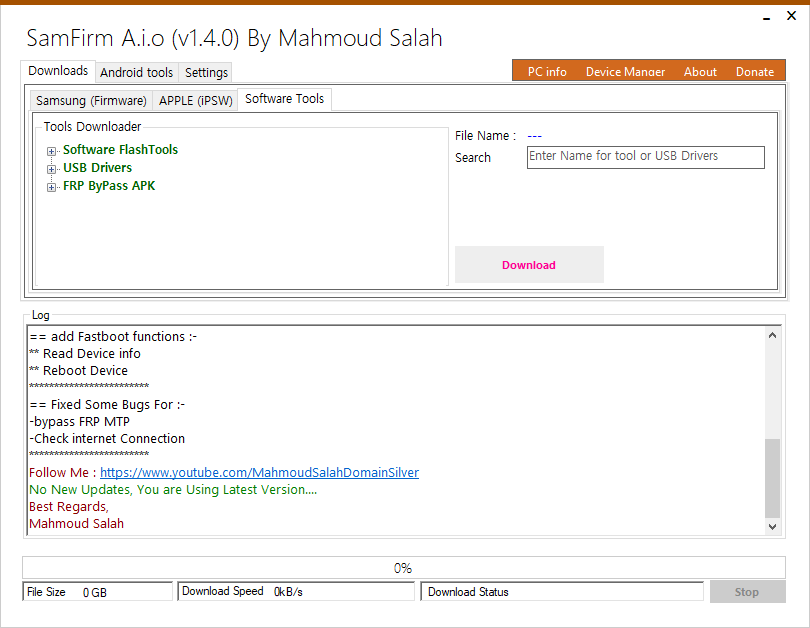Image resolution: width=810 pixels, height=628 pixels.
Task: Select Software FlashTools tree item
Action: click(x=120, y=150)
